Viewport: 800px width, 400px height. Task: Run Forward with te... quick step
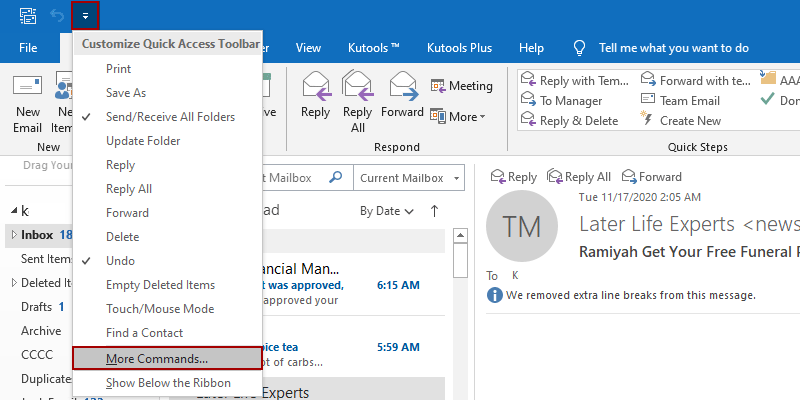695,81
